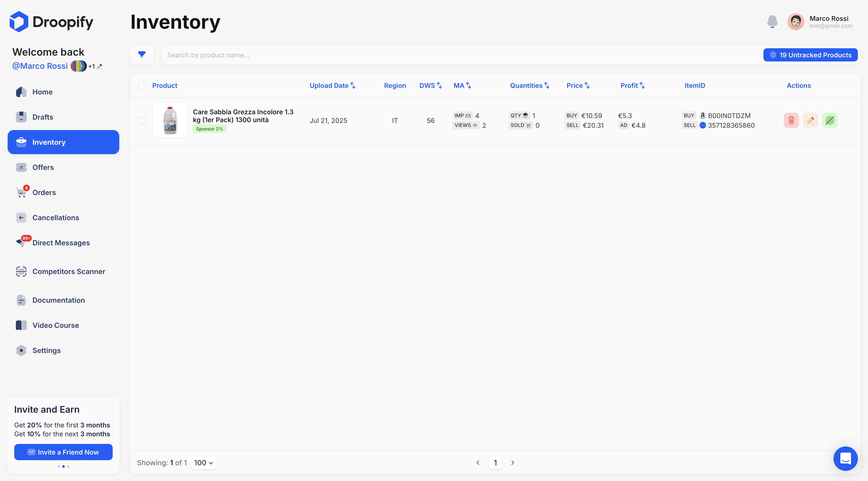The image size is (868, 481).
Task: Click the Offers percent ticket icon
Action: [x=21, y=167]
